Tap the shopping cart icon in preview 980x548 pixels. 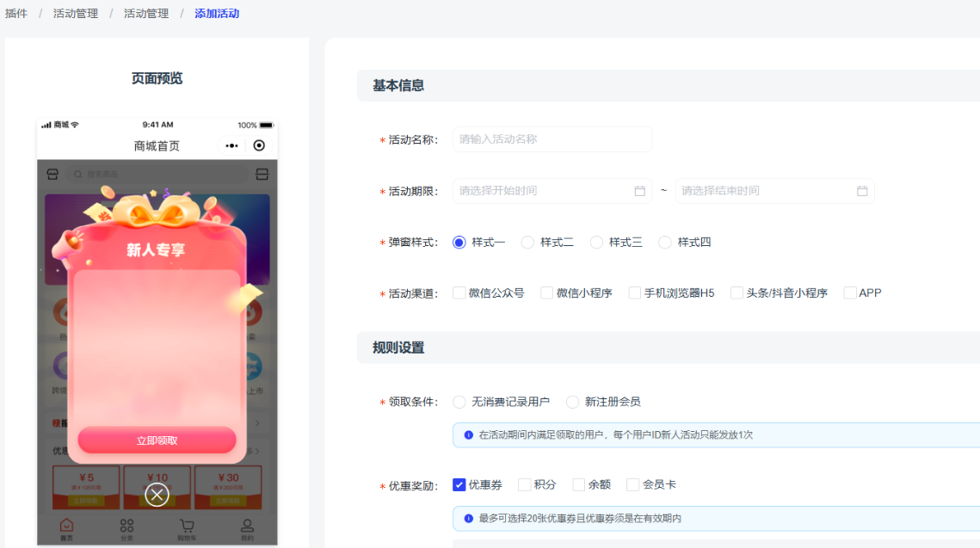187,526
